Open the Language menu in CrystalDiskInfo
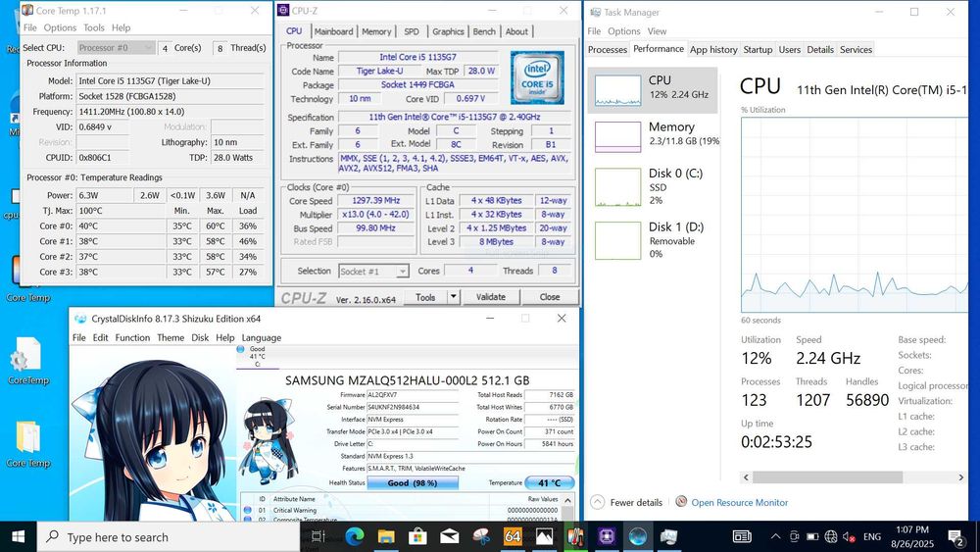980x552 pixels. click(x=262, y=337)
